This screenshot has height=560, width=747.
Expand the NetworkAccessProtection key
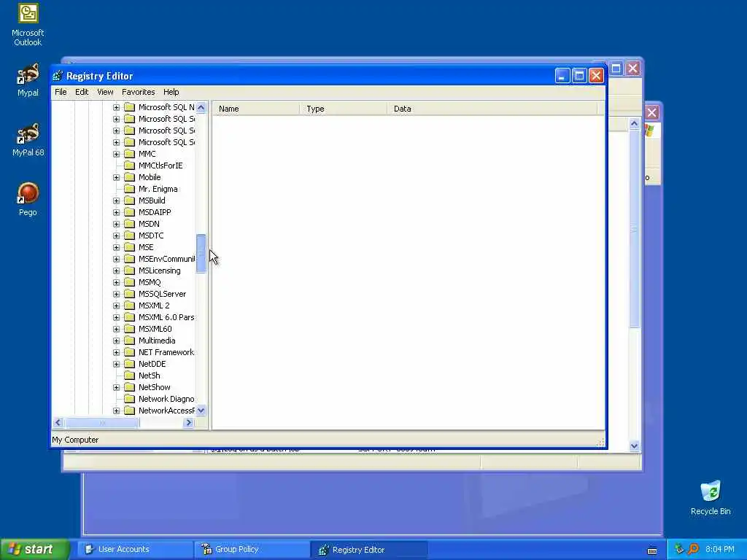(x=116, y=411)
